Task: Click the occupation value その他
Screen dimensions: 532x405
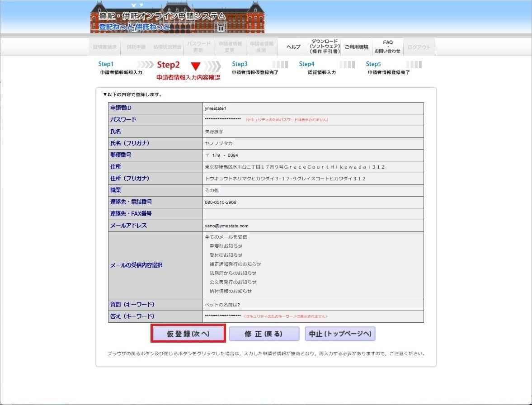Action: tap(212, 190)
